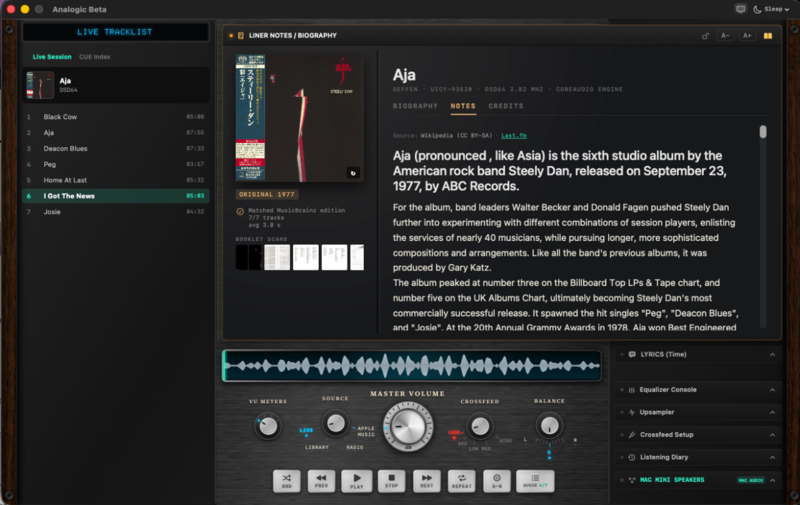Click the MASTER VOLUME knob
800x505 pixels.
408,426
